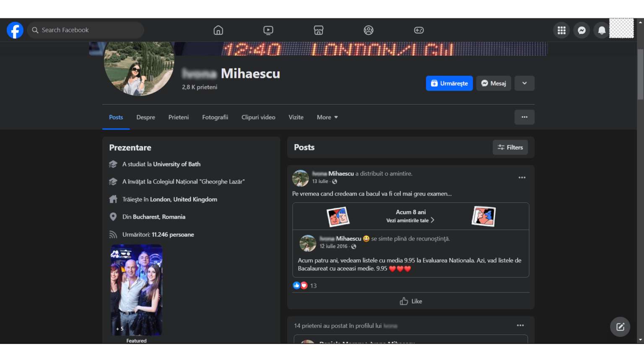Viewport: 644px width, 362px height.
Task: Click the globe privacy icon beside 13 iulie
Action: coord(335,181)
